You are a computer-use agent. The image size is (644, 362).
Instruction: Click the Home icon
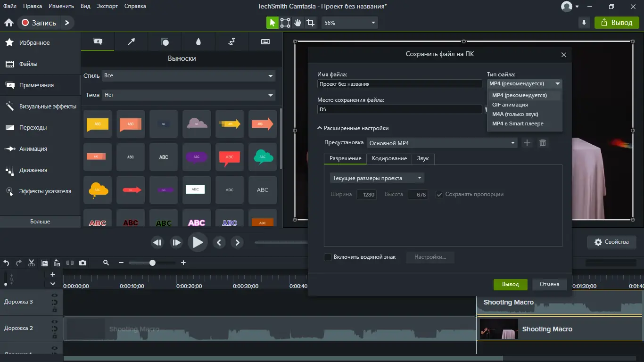(8, 23)
